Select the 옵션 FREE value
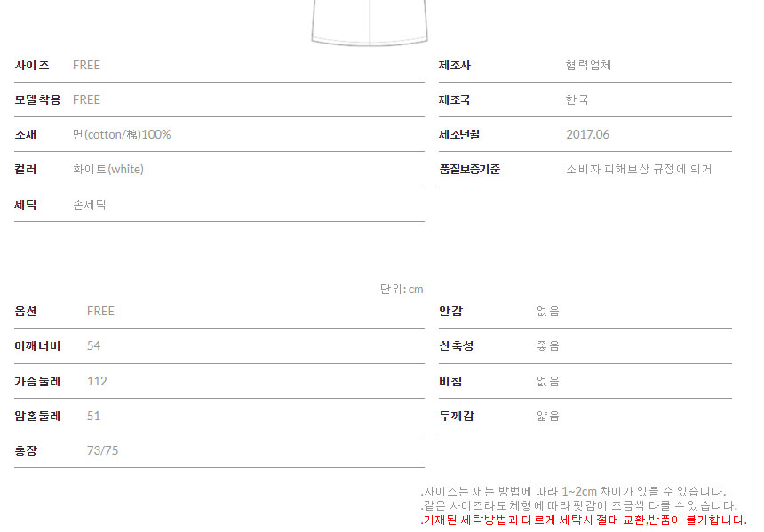 pos(100,312)
